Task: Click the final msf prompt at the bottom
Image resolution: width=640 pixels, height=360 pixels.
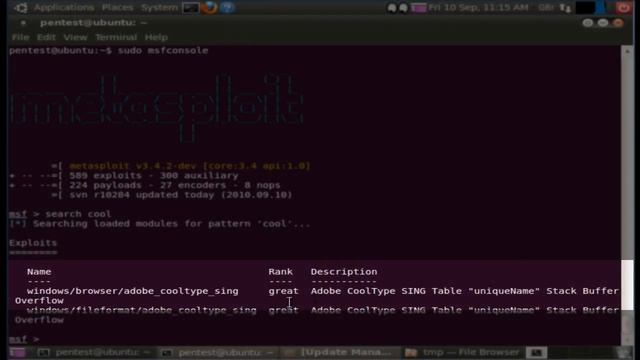Action: tap(24, 339)
